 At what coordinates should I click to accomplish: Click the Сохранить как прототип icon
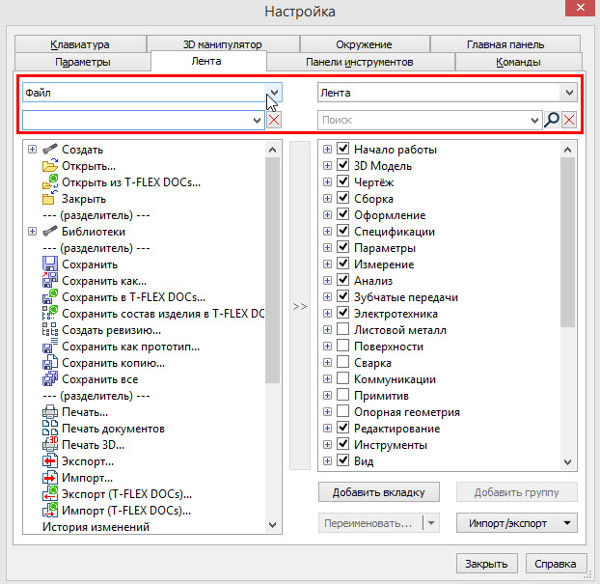click(50, 346)
